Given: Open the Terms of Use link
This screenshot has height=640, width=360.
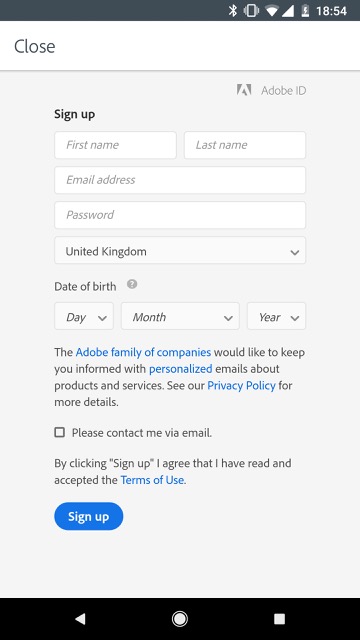Looking at the screenshot, I should tap(152, 480).
